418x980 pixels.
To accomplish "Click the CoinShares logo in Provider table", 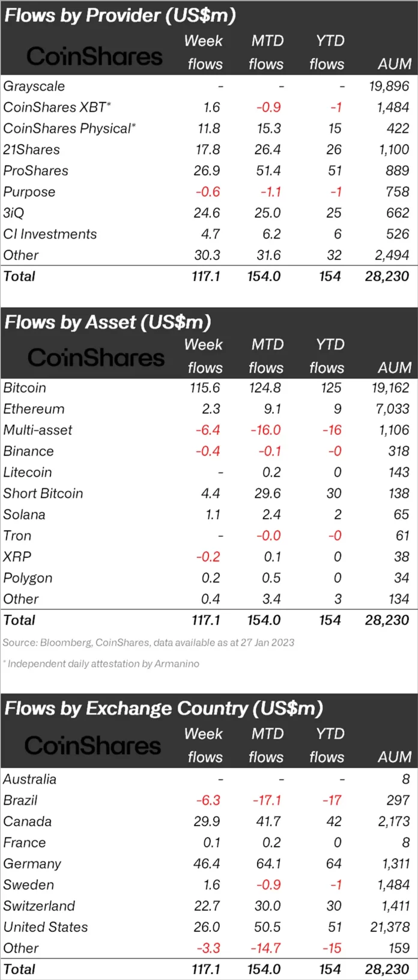I will pyautogui.click(x=94, y=56).
